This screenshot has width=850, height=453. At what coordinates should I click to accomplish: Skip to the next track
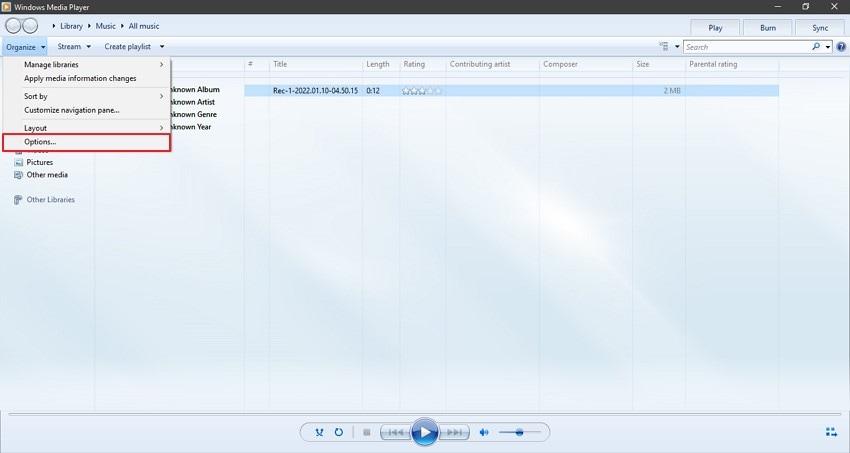point(454,432)
